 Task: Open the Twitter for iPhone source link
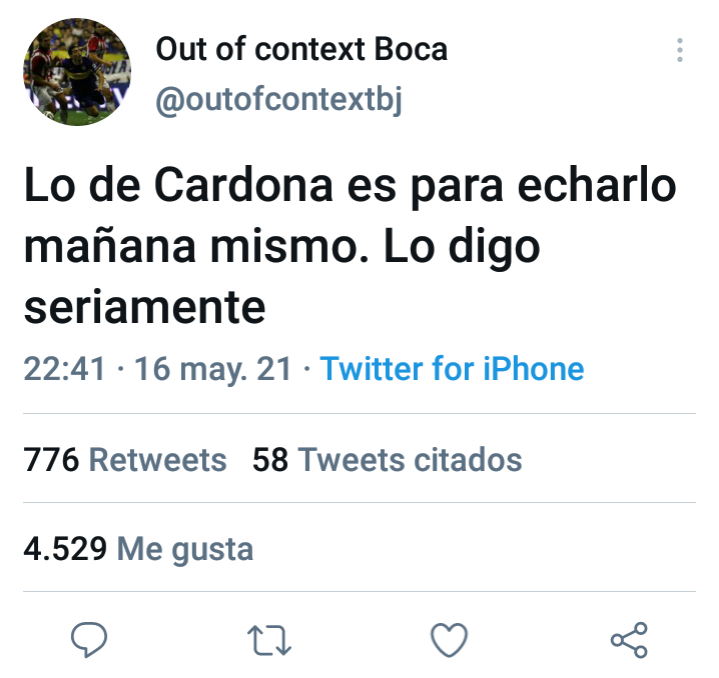[452, 369]
